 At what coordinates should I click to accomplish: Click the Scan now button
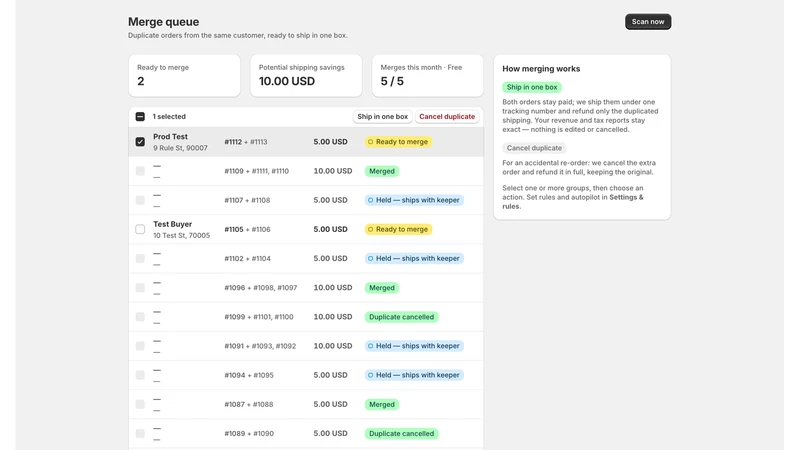click(648, 21)
